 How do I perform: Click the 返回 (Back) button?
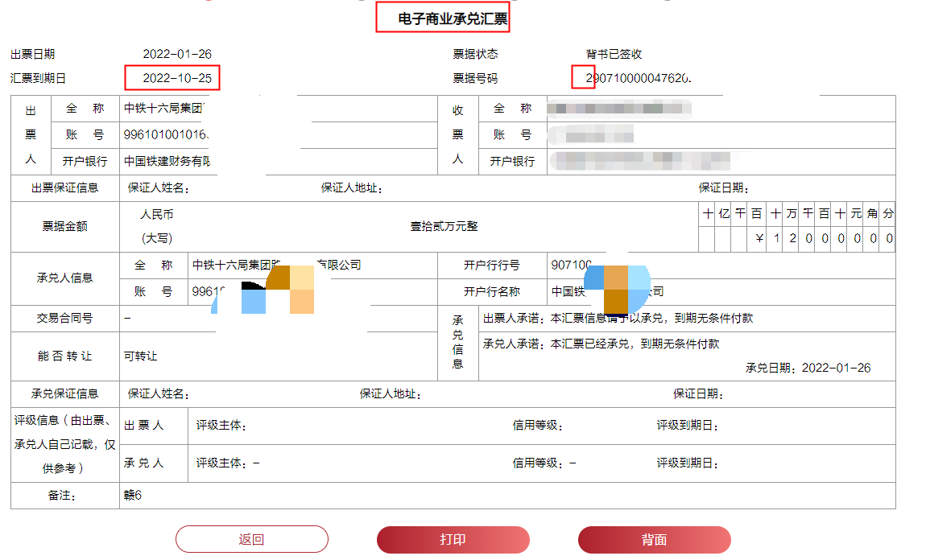click(251, 540)
